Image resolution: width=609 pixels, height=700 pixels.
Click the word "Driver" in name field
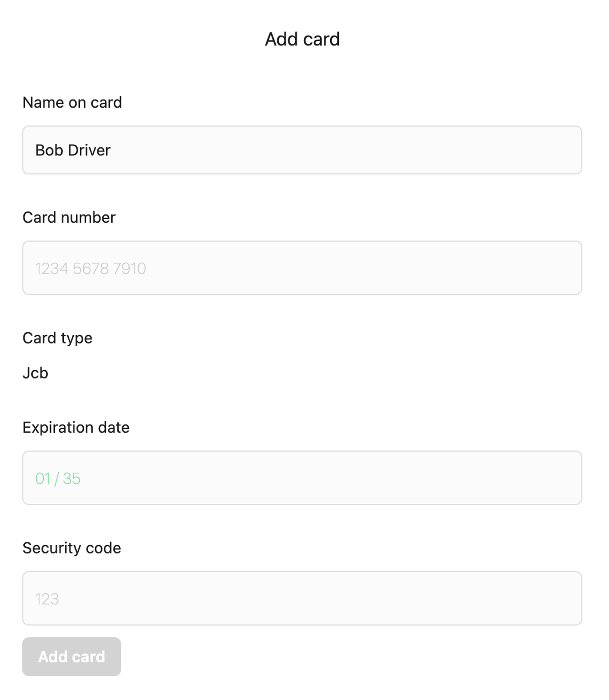click(89, 150)
